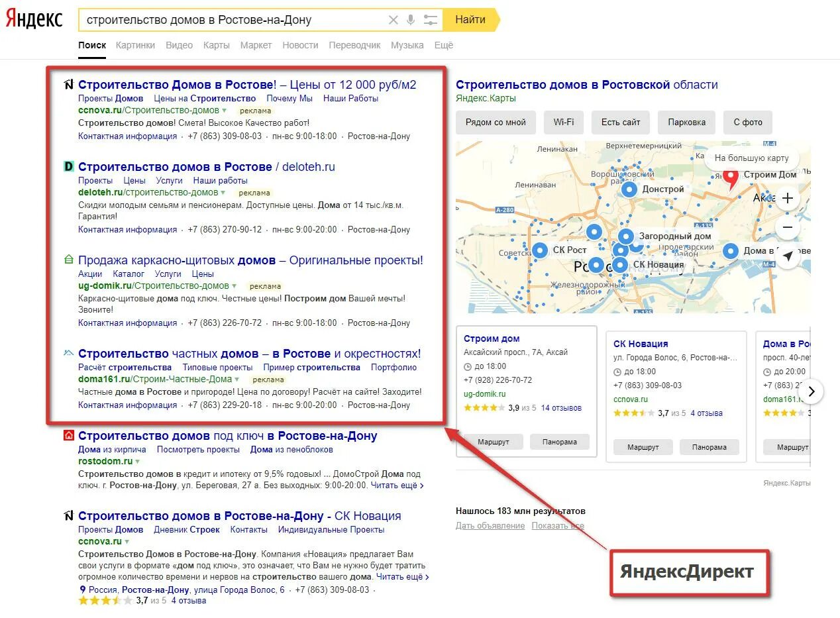Open rostodom.ru result dropdown arrow
The image size is (840, 618).
pyautogui.click(x=138, y=462)
